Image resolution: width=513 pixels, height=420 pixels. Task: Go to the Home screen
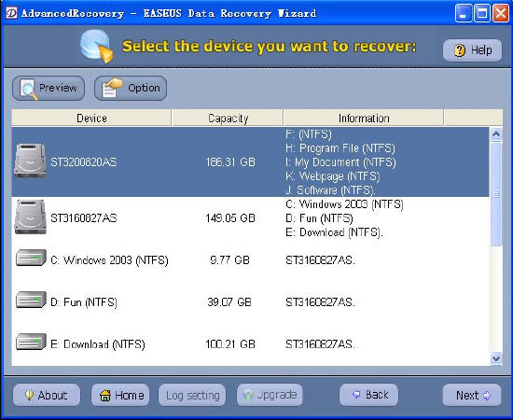click(x=120, y=395)
